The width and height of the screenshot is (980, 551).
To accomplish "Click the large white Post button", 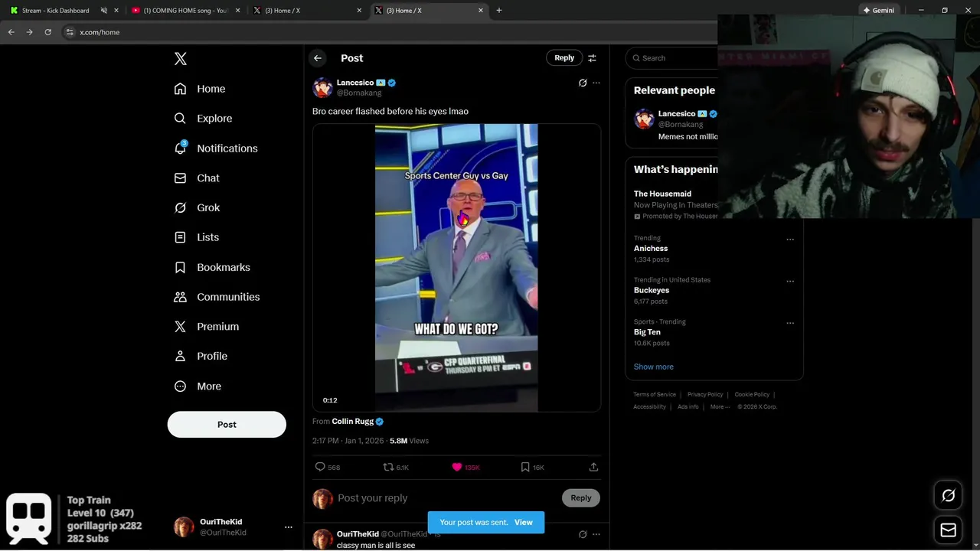I will (227, 425).
